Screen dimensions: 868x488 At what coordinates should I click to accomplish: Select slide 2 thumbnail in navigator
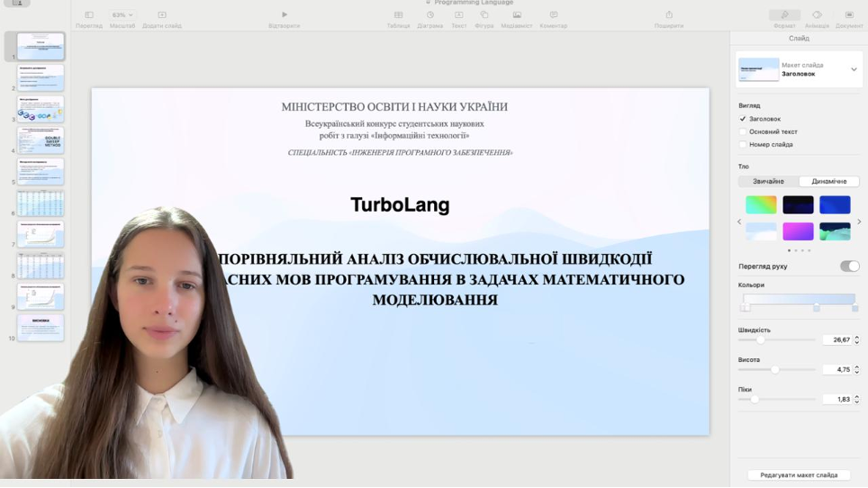pyautogui.click(x=41, y=78)
